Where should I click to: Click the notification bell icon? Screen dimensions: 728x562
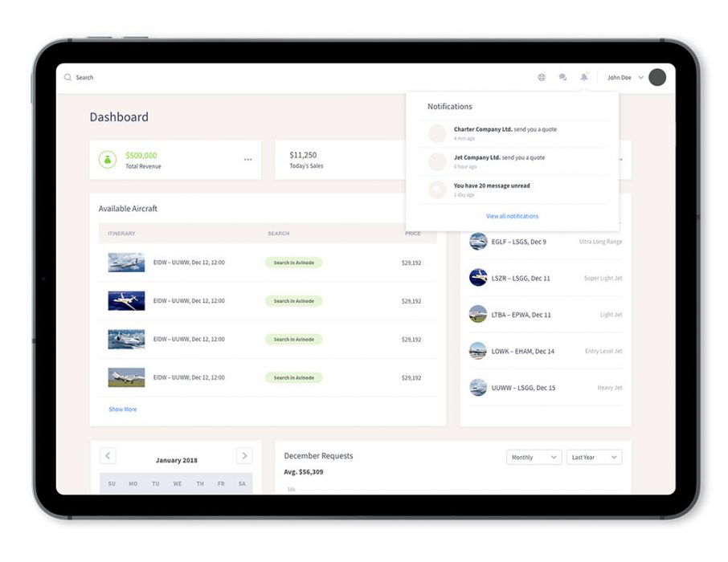pyautogui.click(x=584, y=78)
